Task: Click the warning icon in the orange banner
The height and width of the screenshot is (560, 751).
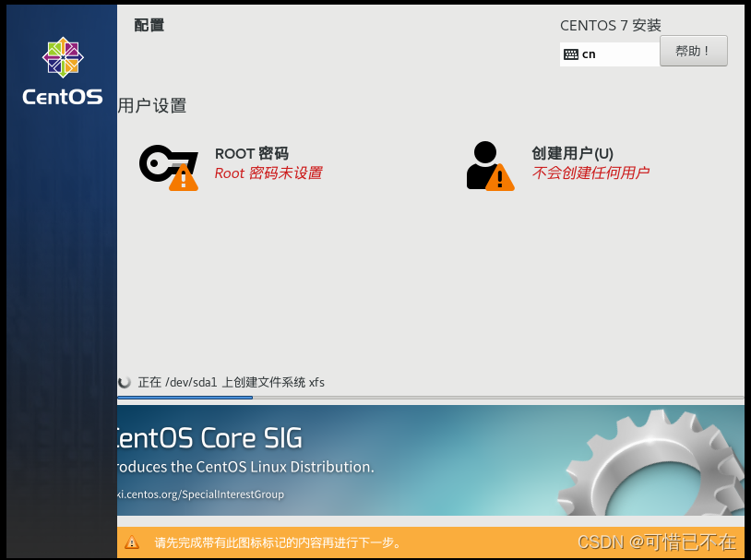Action: [x=131, y=543]
